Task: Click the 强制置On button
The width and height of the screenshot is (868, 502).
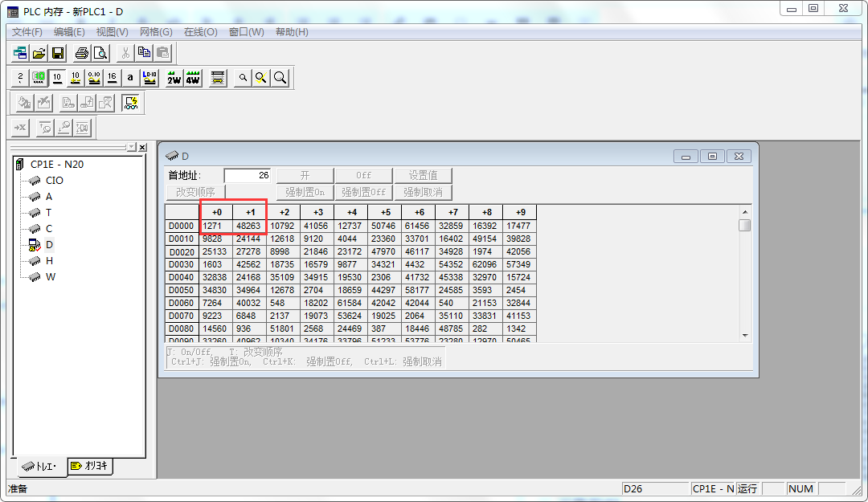Action: pos(305,192)
